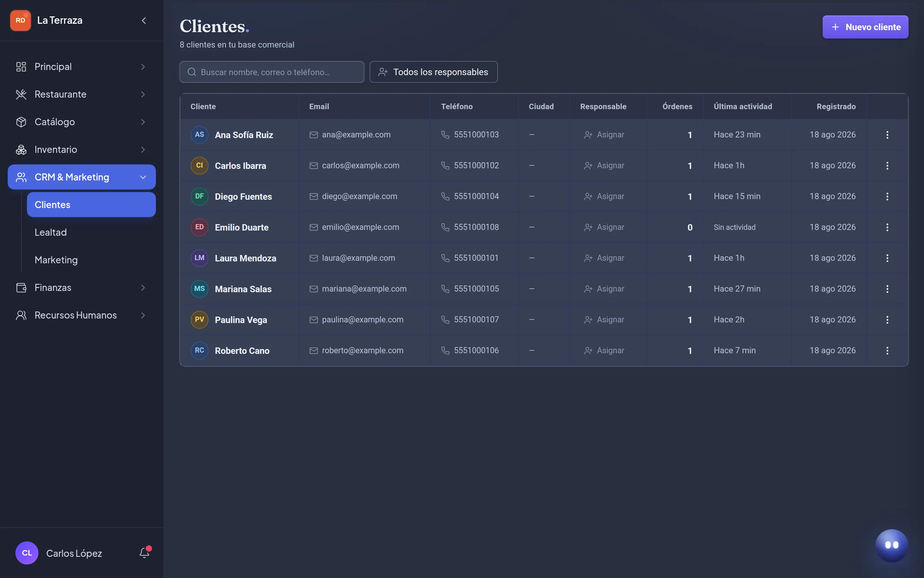Open the row menu for Ana Sofía Ruiz
Screen dimensions: 924x578
[x=887, y=135]
